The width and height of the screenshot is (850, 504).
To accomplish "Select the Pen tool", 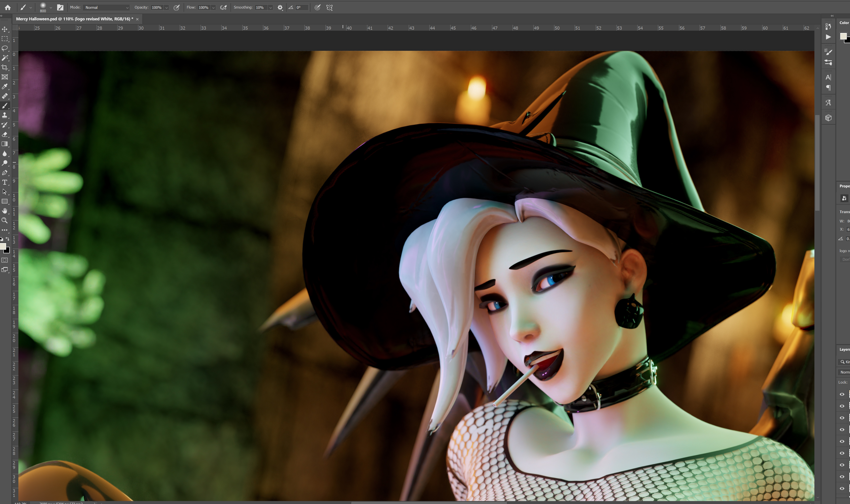I will (x=5, y=172).
